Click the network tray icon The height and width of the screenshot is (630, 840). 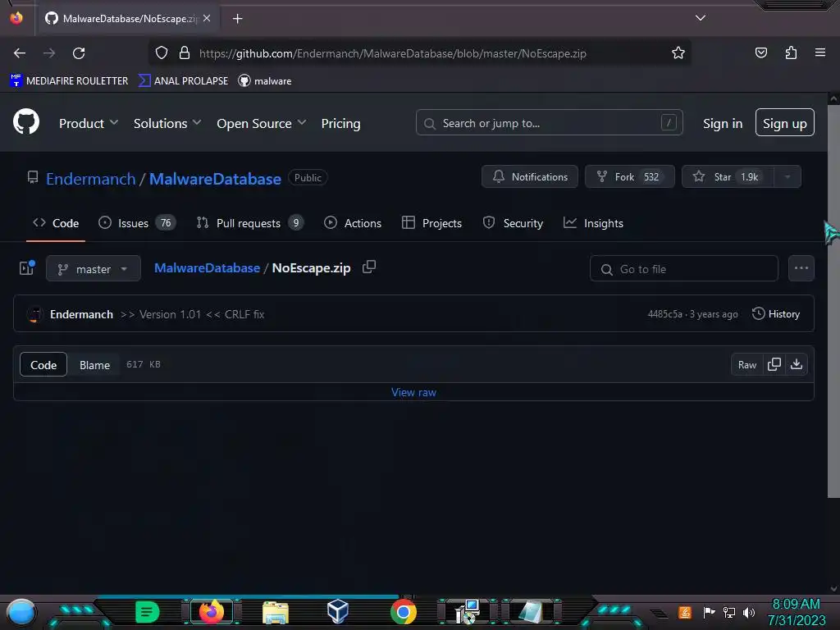[729, 612]
